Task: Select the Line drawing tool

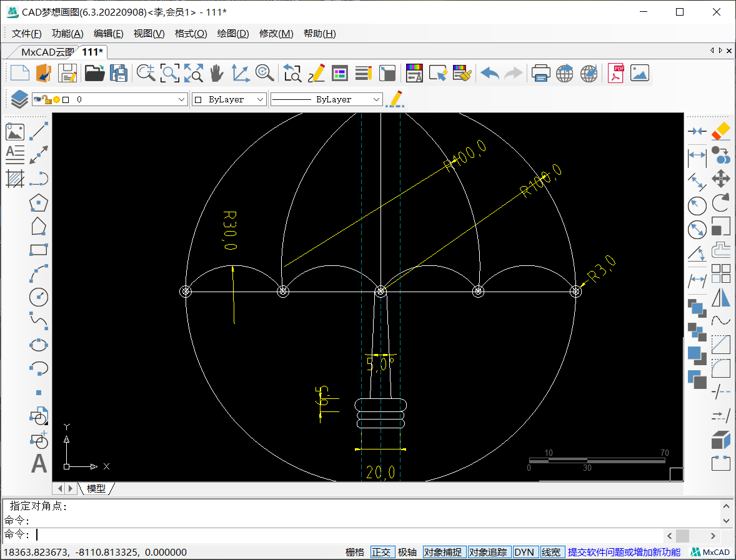Action: click(39, 131)
